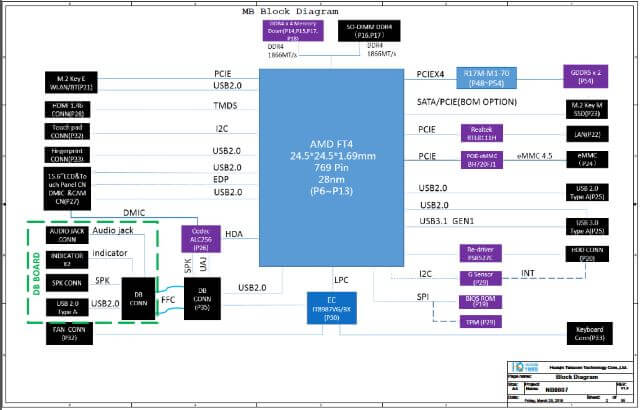The width and height of the screenshot is (640, 410).
Task: Select the TPM (P29) block
Action: [x=483, y=322]
